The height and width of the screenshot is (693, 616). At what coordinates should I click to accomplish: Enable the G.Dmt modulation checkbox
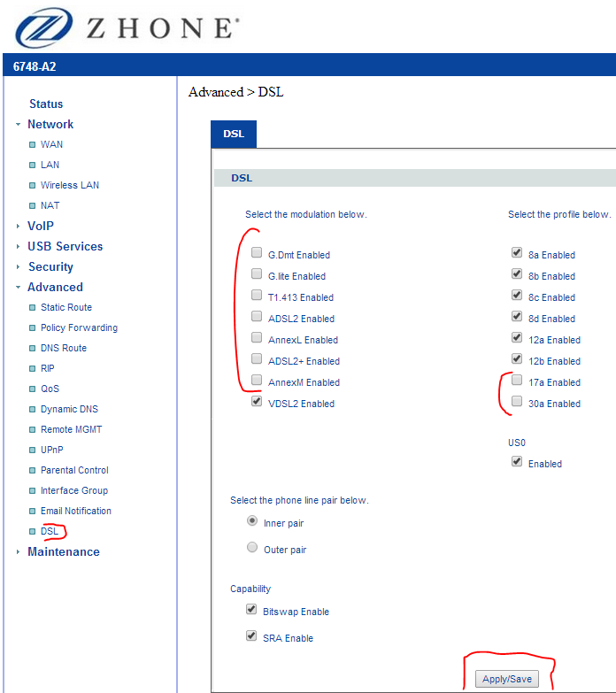(257, 253)
